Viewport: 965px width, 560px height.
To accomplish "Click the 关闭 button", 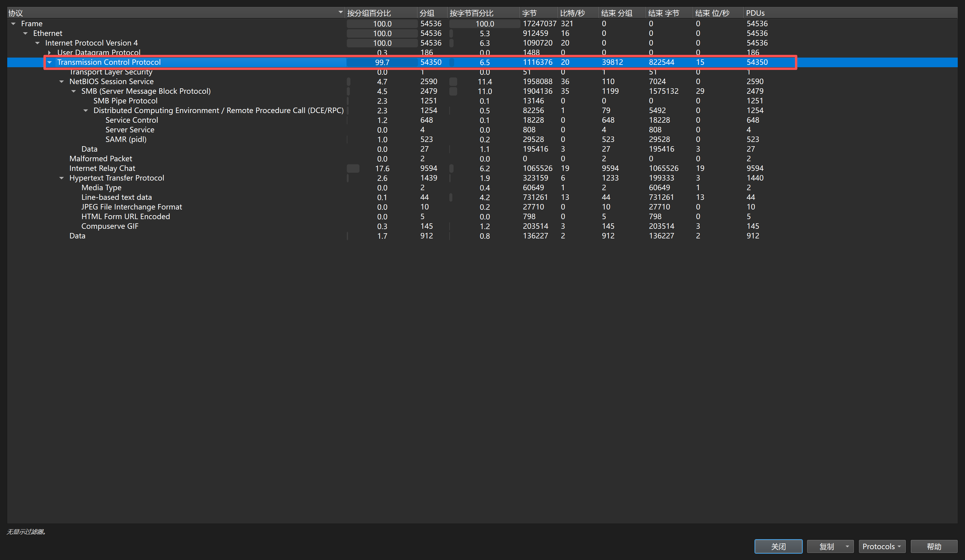I will [x=778, y=547].
